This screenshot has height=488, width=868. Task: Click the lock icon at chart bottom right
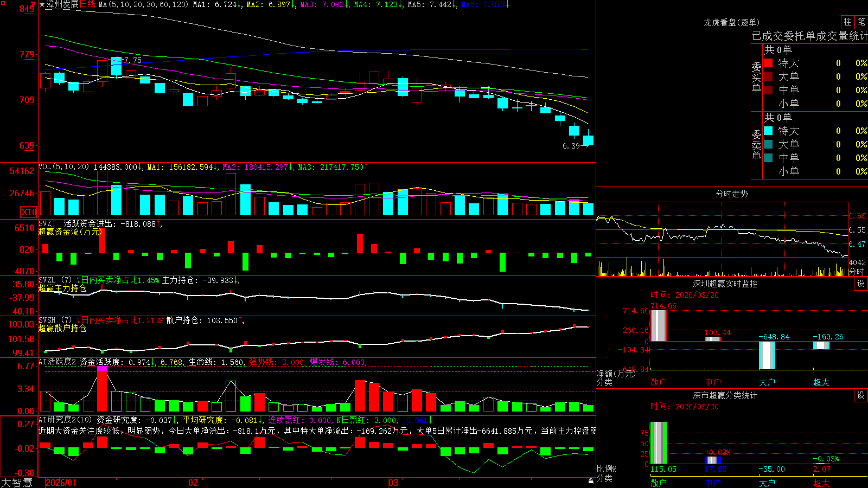click(x=591, y=481)
